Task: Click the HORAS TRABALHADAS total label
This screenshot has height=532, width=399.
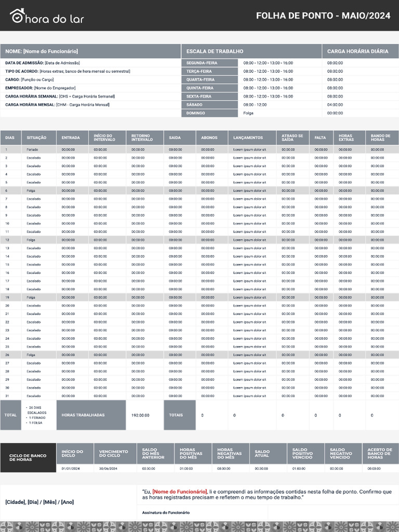Action: coord(91,415)
